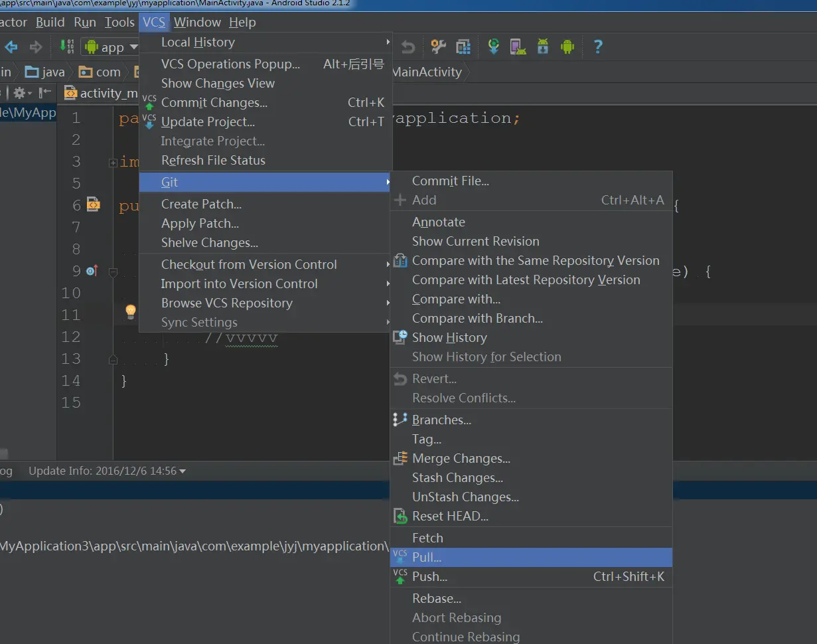Open the Tools menu
The width and height of the screenshot is (817, 644).
point(119,22)
